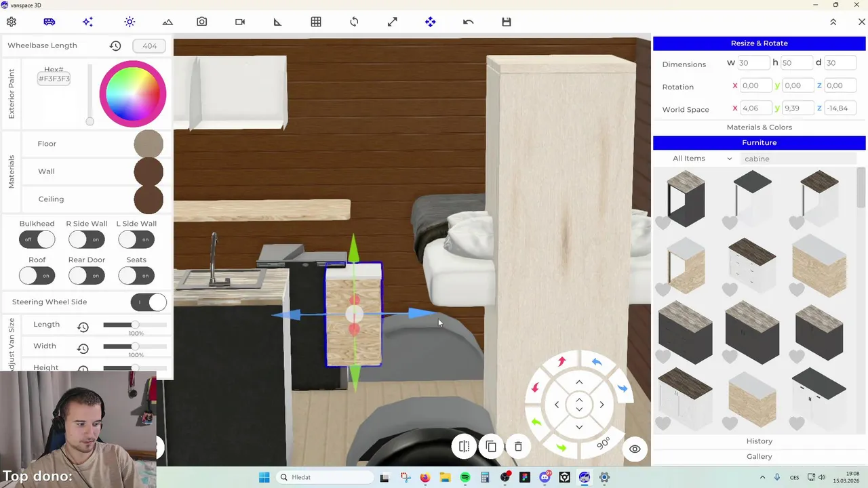Select the triangle ruler measure tool

click(277, 22)
